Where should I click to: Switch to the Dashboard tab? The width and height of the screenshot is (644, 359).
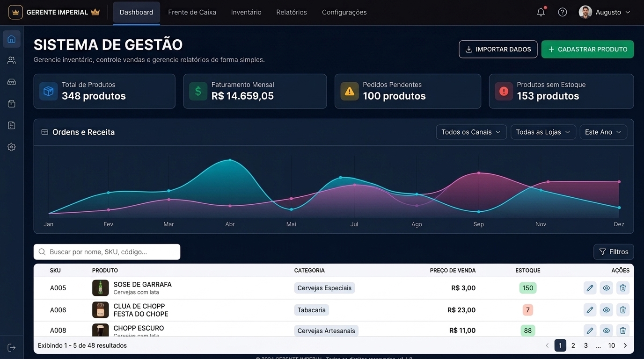point(136,13)
